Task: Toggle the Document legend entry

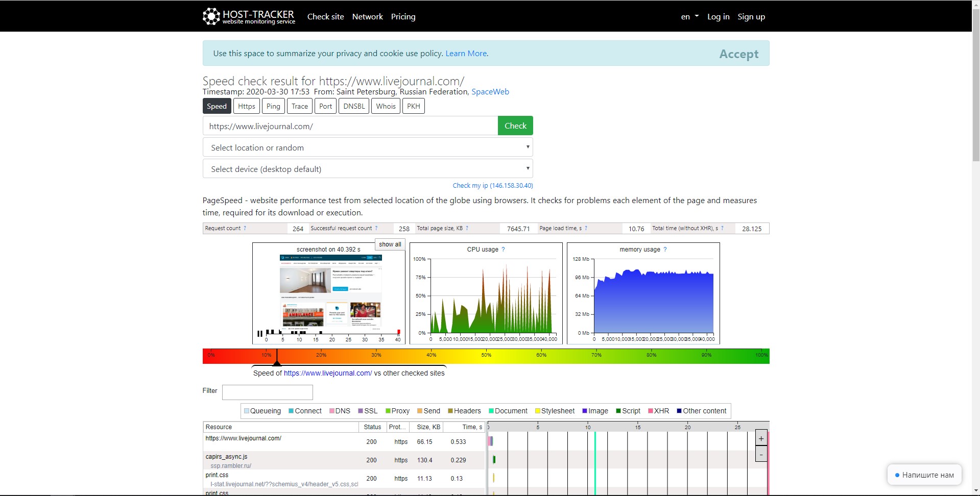Action: point(508,411)
